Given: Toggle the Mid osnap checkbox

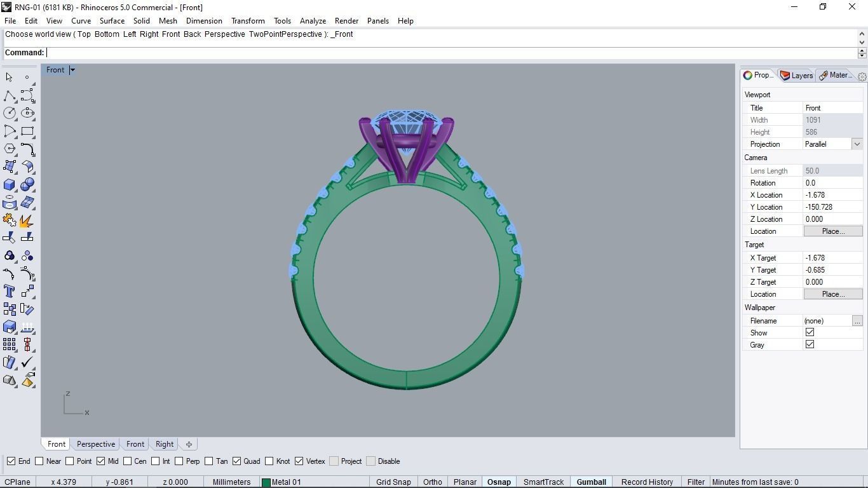Looking at the screenshot, I should coord(100,461).
